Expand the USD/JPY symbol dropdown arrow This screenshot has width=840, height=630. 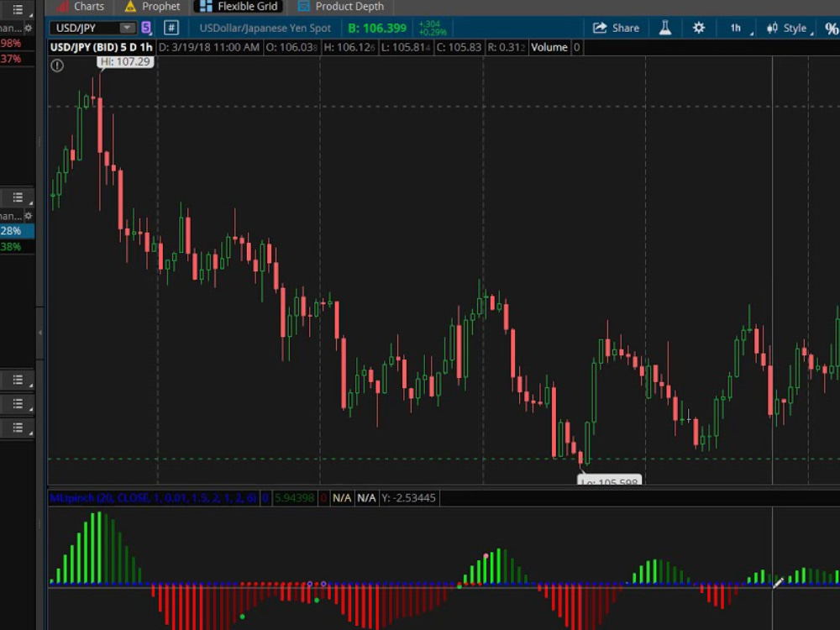click(128, 28)
